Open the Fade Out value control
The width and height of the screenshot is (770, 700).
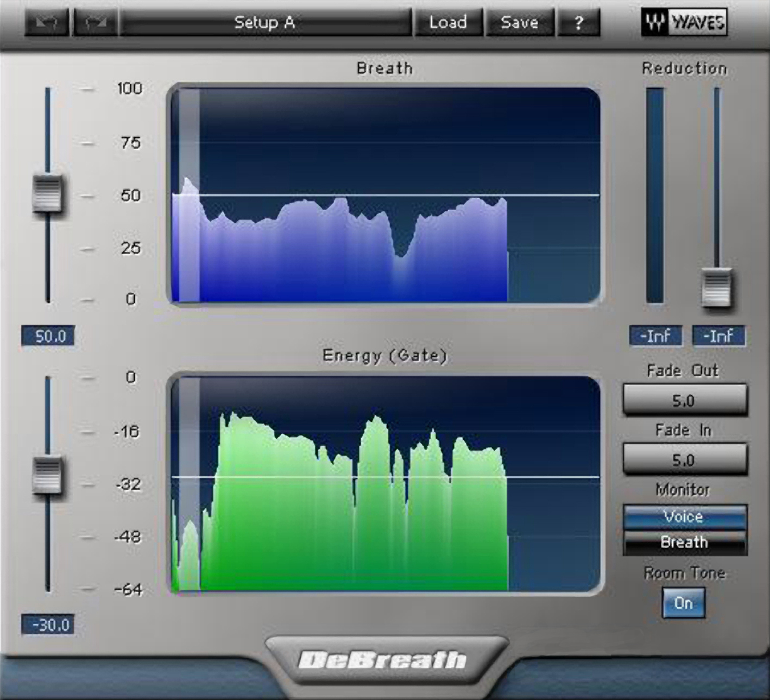[x=685, y=400]
